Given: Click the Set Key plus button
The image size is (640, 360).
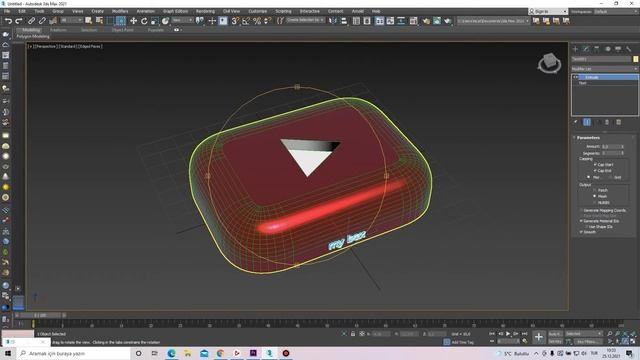Looking at the screenshot, I should [x=539, y=337].
